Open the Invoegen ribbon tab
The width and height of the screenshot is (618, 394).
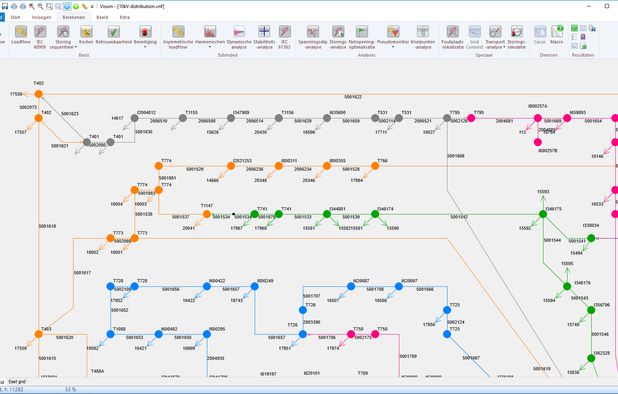[x=41, y=17]
